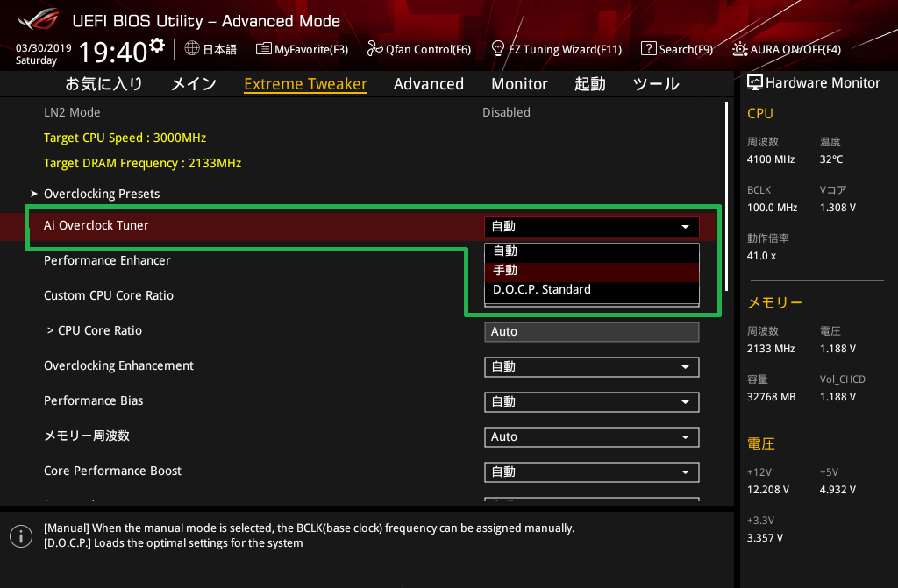
Task: Click the AURA ON/OFF light icon
Action: (739, 49)
